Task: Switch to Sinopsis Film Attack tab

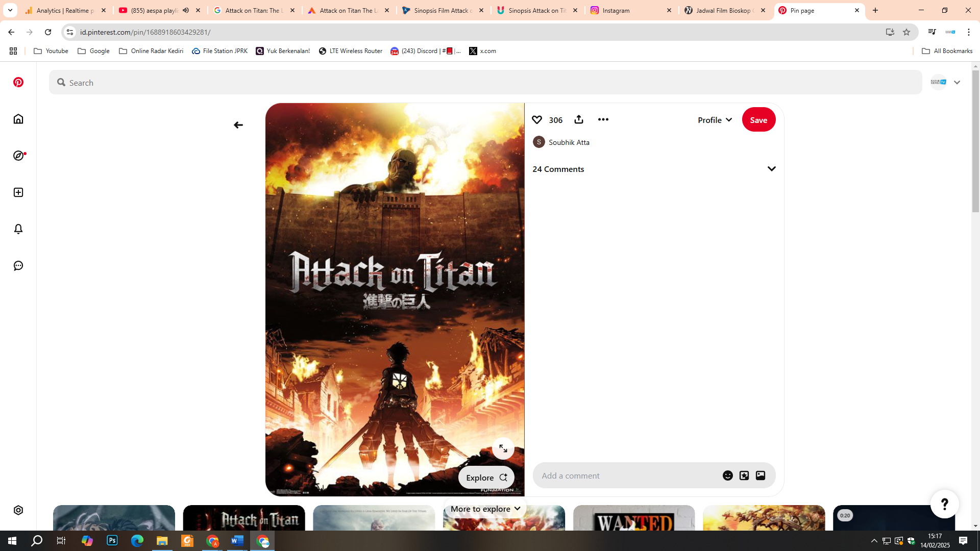Action: [x=443, y=10]
